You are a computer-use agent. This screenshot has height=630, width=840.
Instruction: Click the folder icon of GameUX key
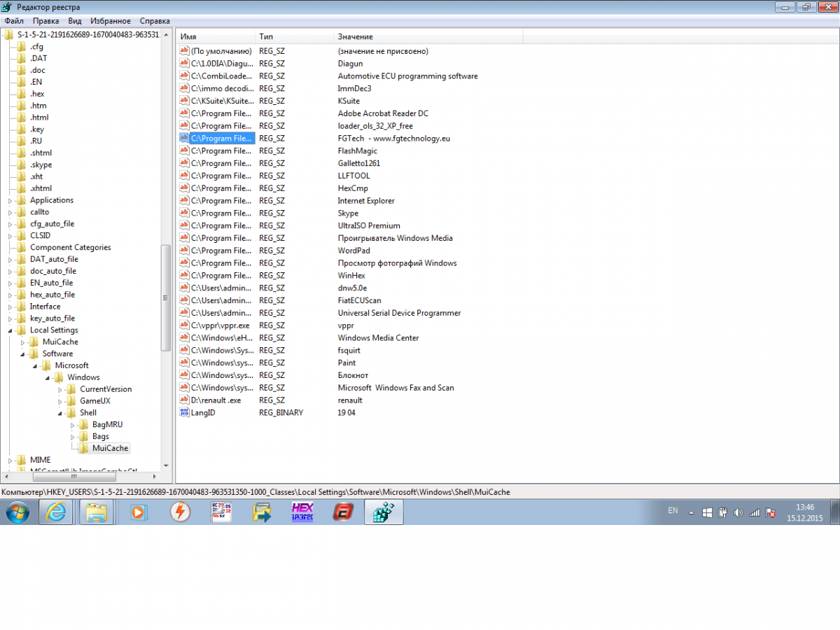72,400
